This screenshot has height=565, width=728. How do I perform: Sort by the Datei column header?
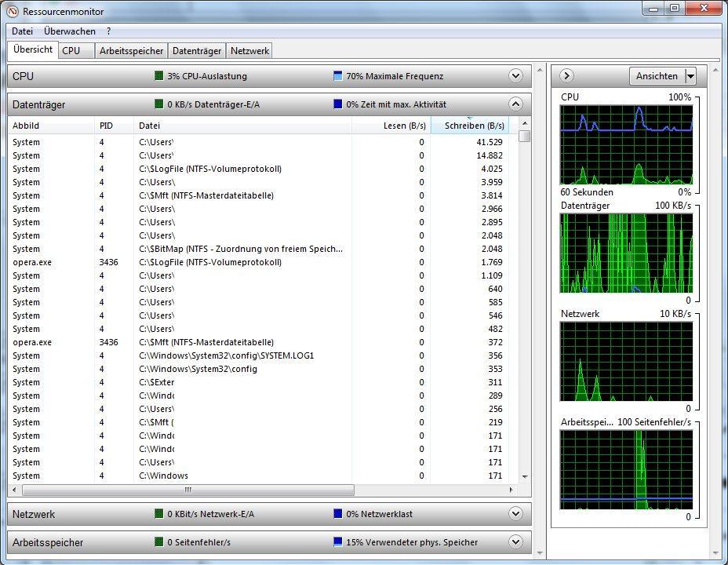tap(243, 126)
